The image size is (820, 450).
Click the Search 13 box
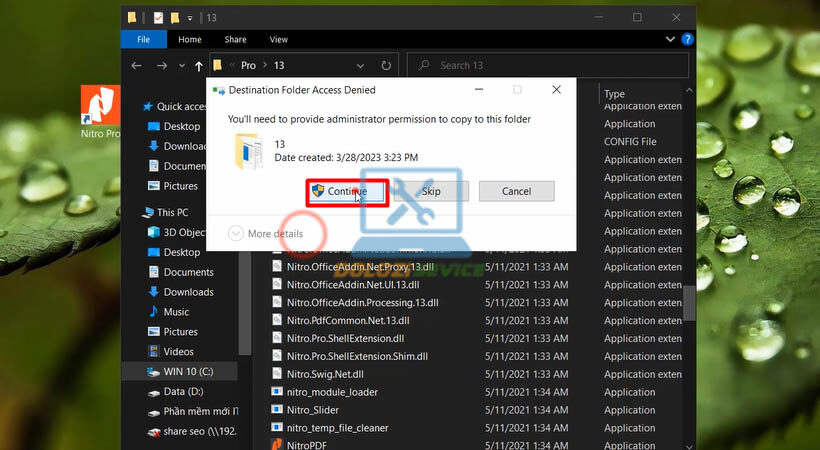pyautogui.click(x=548, y=65)
